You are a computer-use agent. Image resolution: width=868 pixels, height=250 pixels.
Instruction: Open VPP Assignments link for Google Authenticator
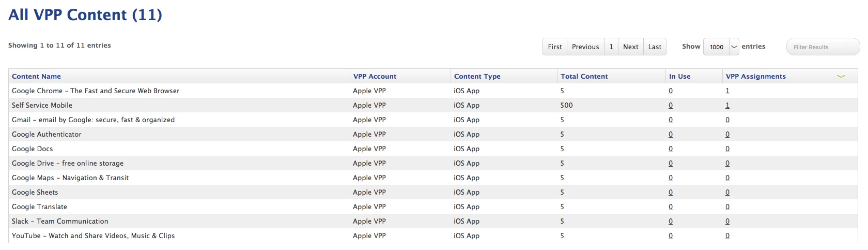pos(727,134)
